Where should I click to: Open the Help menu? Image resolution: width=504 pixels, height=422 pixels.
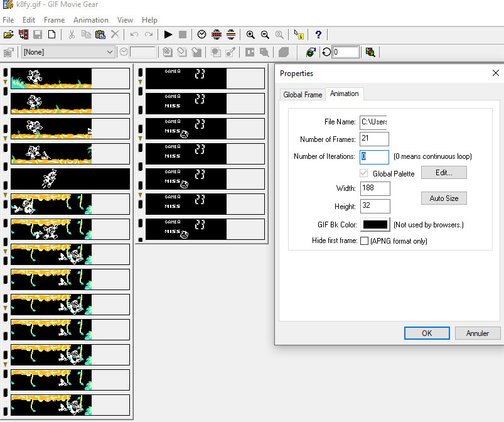(x=149, y=20)
